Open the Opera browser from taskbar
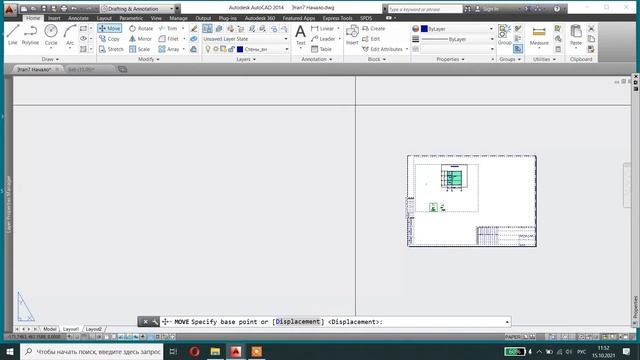The height and width of the screenshot is (360, 640). coord(194,351)
